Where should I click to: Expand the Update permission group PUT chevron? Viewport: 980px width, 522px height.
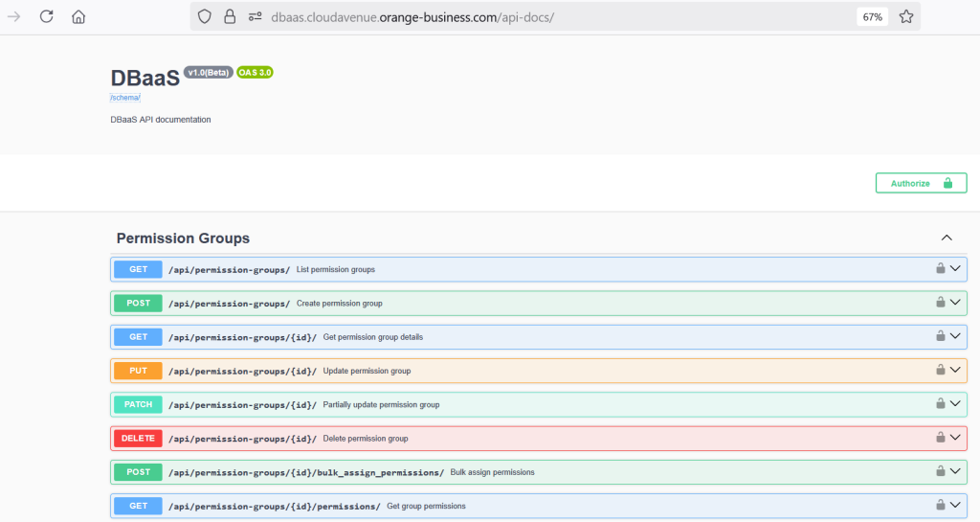point(955,370)
